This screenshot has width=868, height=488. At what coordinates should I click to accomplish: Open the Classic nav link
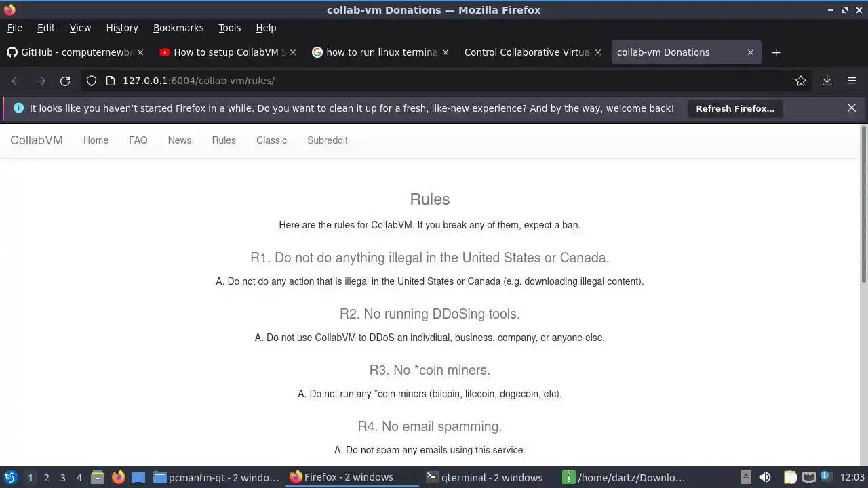pyautogui.click(x=271, y=140)
